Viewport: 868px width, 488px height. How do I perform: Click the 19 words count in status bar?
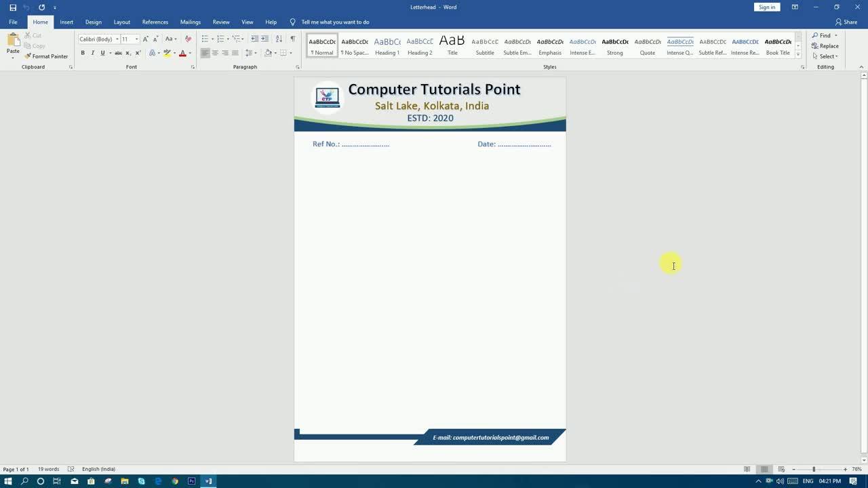coord(48,469)
